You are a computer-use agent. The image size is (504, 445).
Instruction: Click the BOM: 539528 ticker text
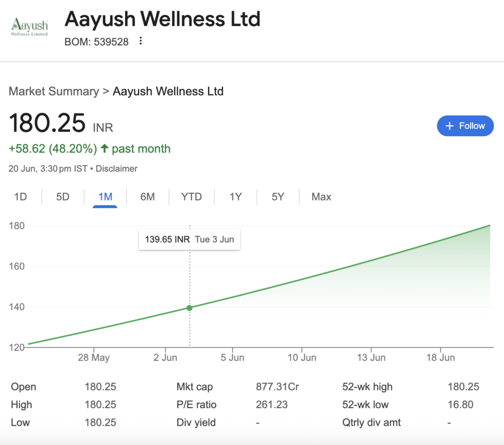(96, 42)
